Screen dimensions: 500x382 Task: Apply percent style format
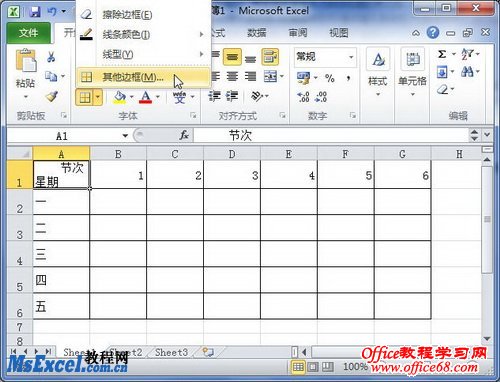coord(330,78)
